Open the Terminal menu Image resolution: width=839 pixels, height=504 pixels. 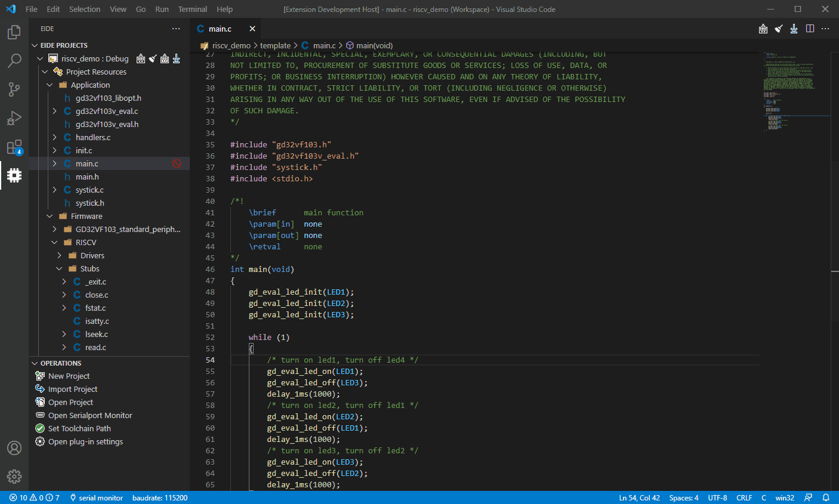click(x=192, y=9)
